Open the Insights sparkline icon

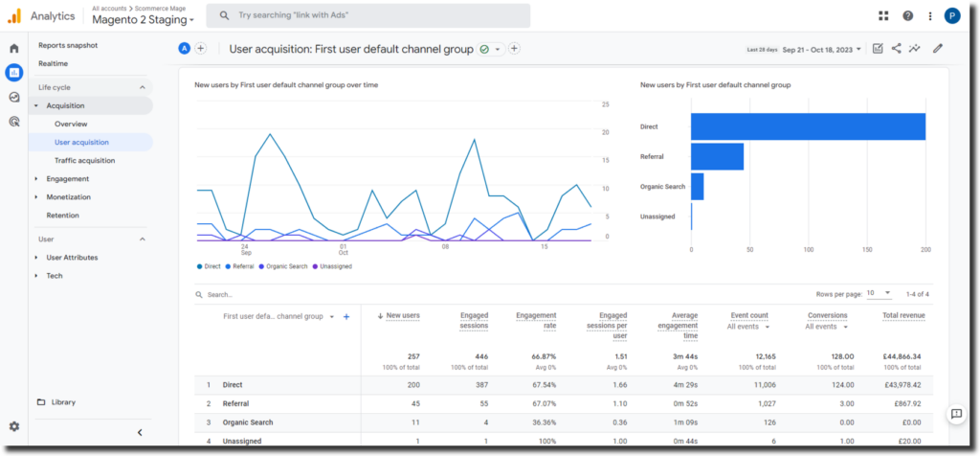916,48
